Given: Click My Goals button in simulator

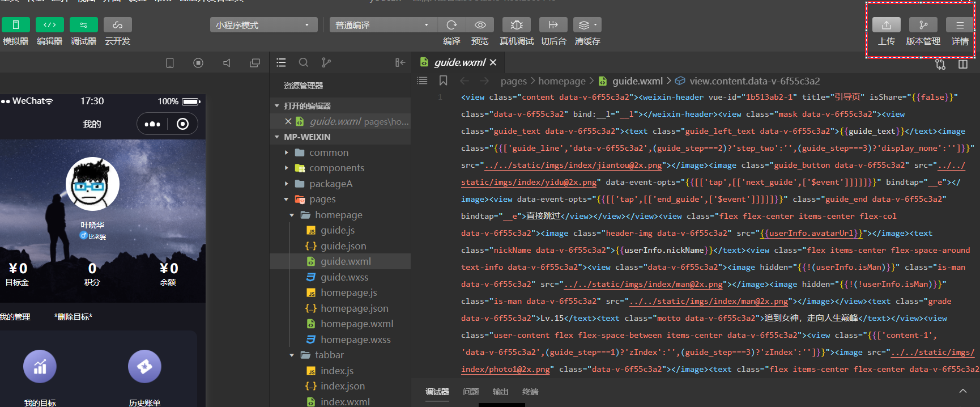Looking at the screenshot, I should 40,367.
